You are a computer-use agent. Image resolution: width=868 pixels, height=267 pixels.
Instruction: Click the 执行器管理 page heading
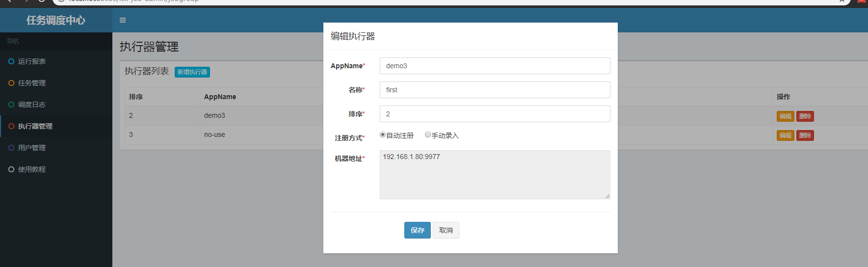[x=149, y=47]
